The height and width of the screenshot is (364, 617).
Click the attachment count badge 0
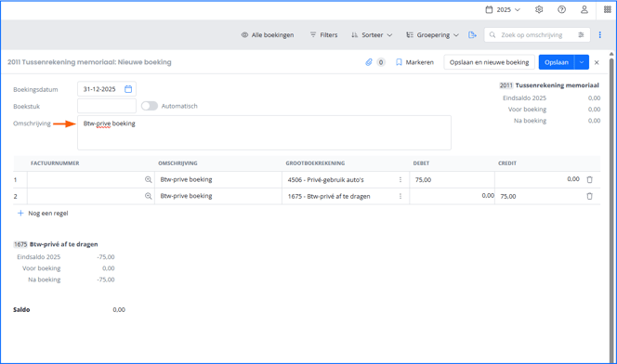[380, 62]
